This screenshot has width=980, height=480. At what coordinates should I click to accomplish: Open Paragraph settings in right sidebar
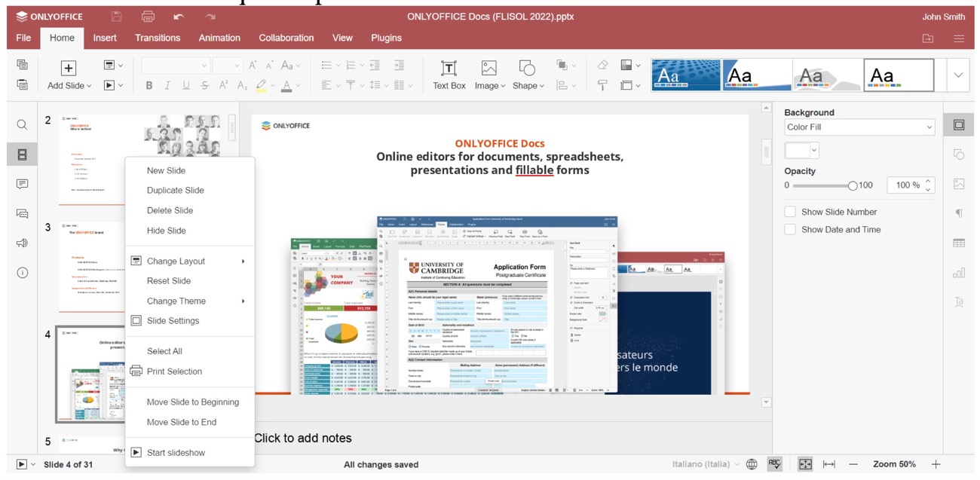tap(959, 213)
